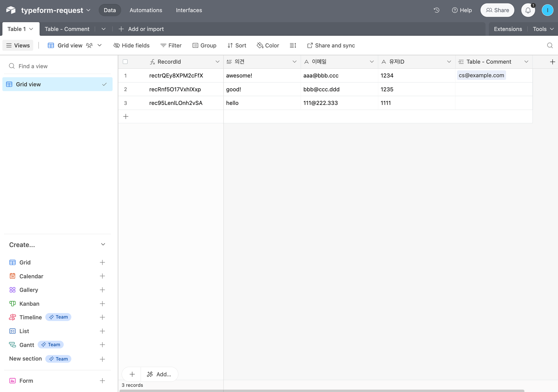Screen dimensions: 558x392
Task: Open the Sort options
Action: tap(237, 45)
